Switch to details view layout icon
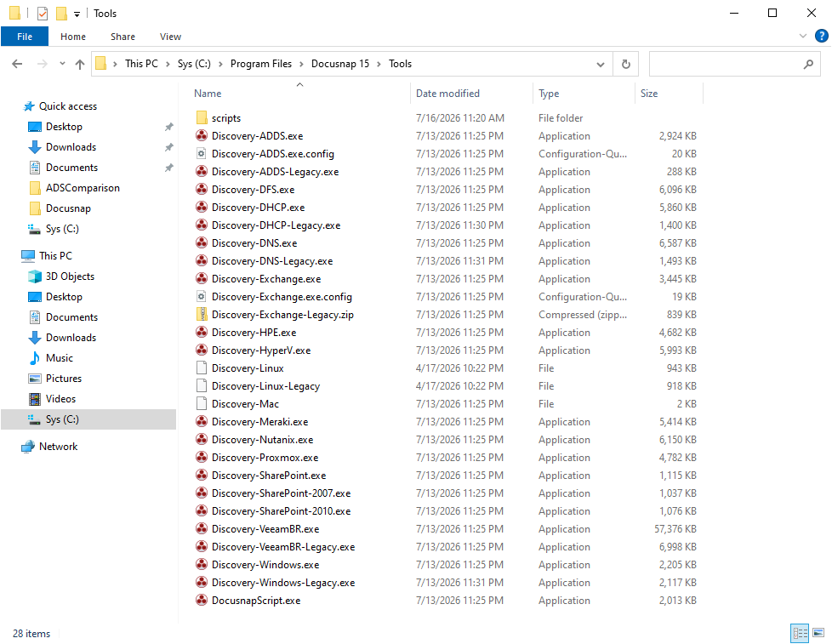Image resolution: width=832 pixels, height=644 pixels. point(801,632)
